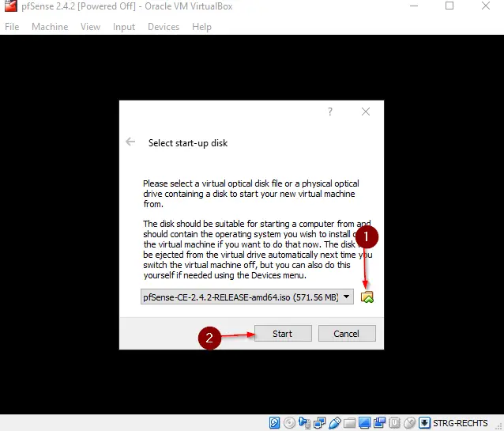Click the hard disk activity status icon

[274, 422]
